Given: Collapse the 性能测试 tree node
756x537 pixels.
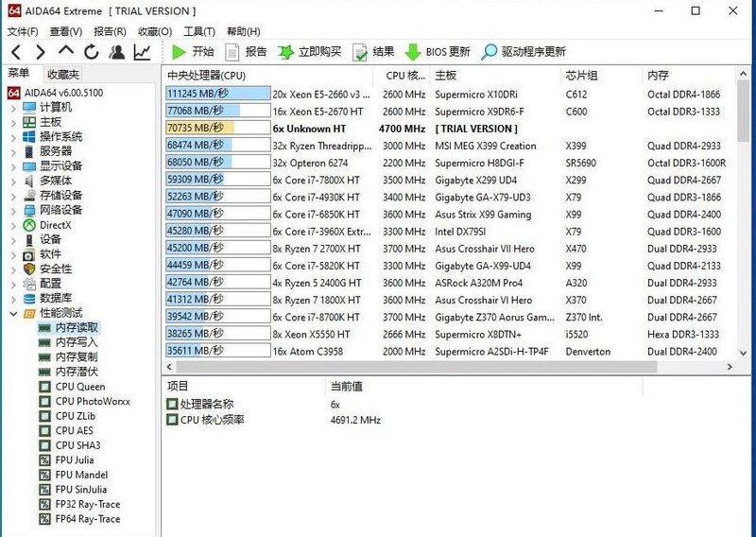Looking at the screenshot, I should pos(13,313).
